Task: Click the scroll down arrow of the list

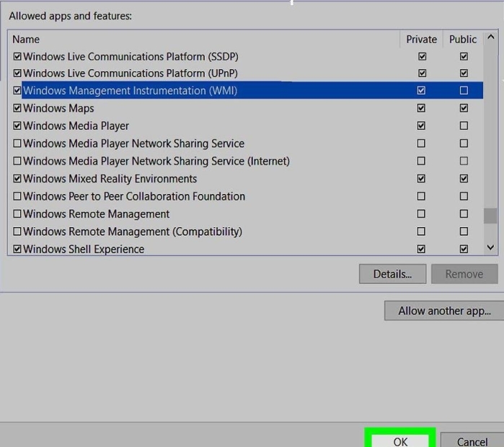Action: pos(490,247)
